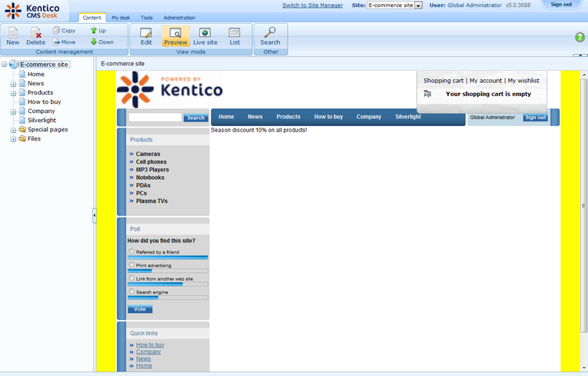588x376 pixels.
Task: Delete the selected document
Action: (x=35, y=36)
